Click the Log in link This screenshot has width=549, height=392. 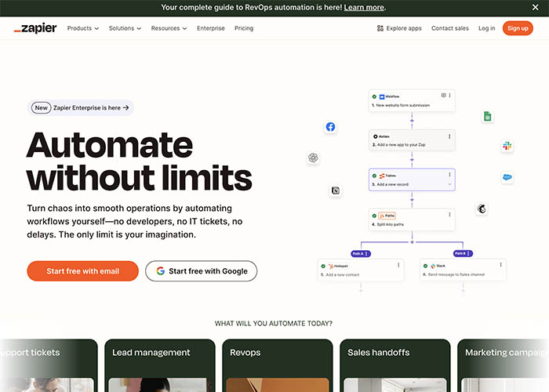click(487, 28)
